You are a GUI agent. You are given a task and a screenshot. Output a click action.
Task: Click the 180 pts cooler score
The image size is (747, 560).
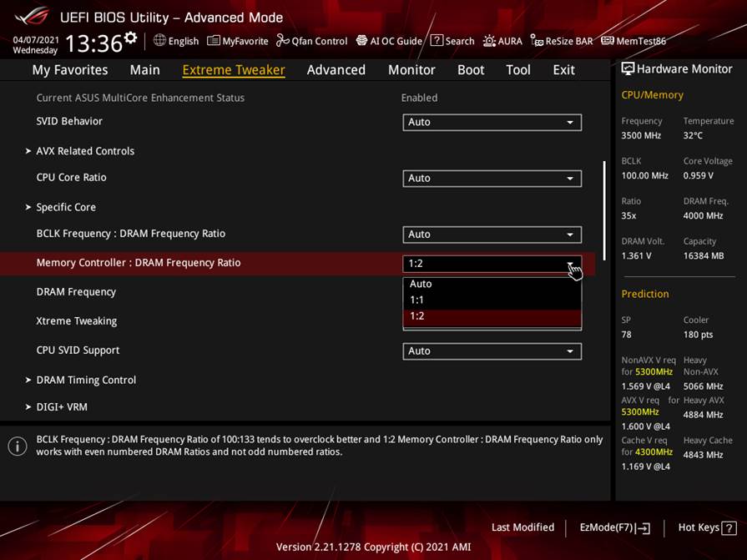point(699,335)
